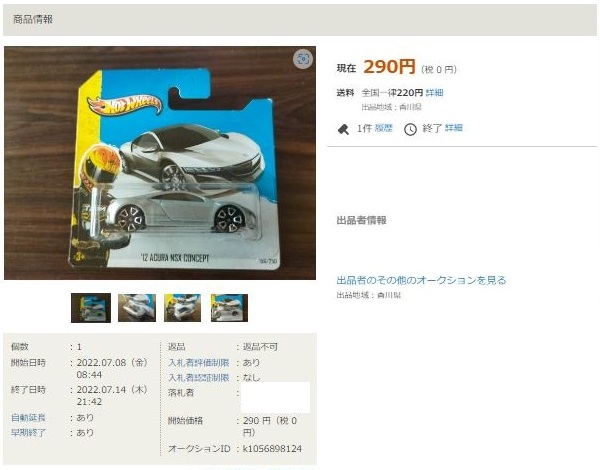Click the 290円 current price
This screenshot has width=600, height=470.
[x=389, y=67]
